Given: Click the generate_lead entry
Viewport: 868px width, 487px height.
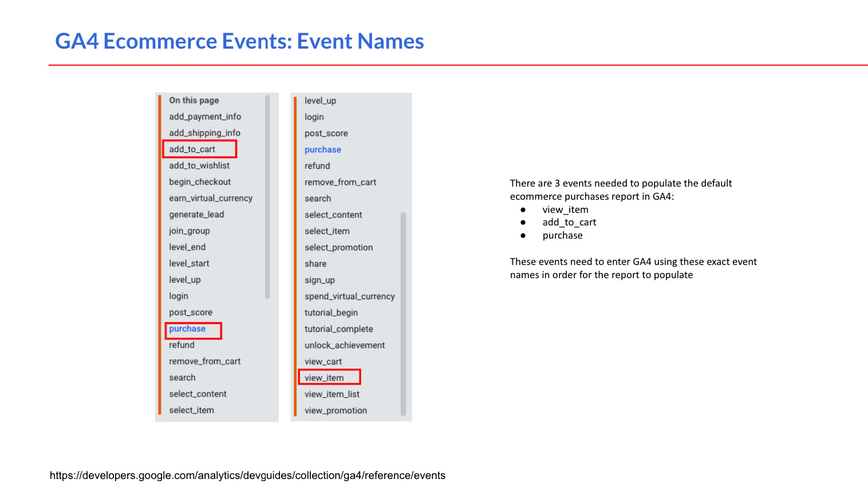Looking at the screenshot, I should (196, 215).
